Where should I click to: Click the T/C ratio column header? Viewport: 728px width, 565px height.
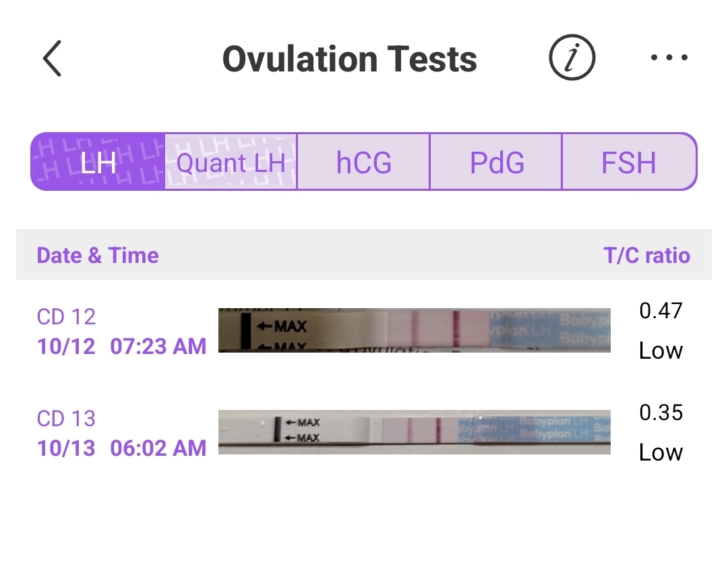click(646, 256)
